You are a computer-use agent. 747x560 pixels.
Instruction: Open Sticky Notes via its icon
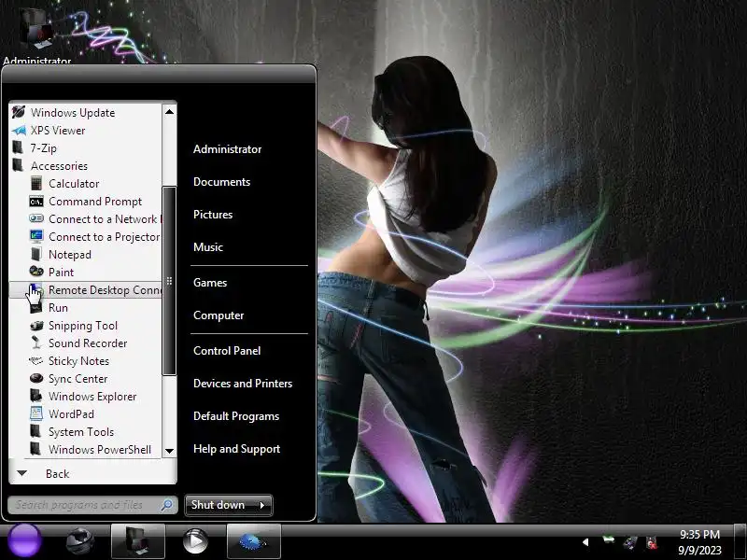tap(36, 361)
